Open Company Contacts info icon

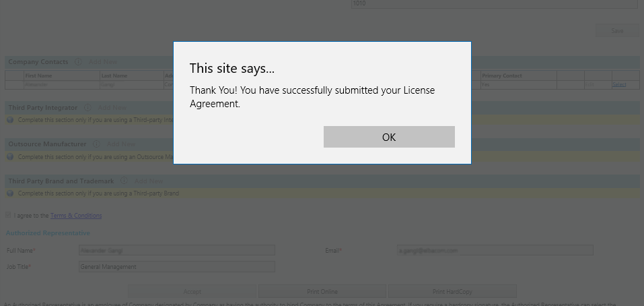[x=79, y=62]
